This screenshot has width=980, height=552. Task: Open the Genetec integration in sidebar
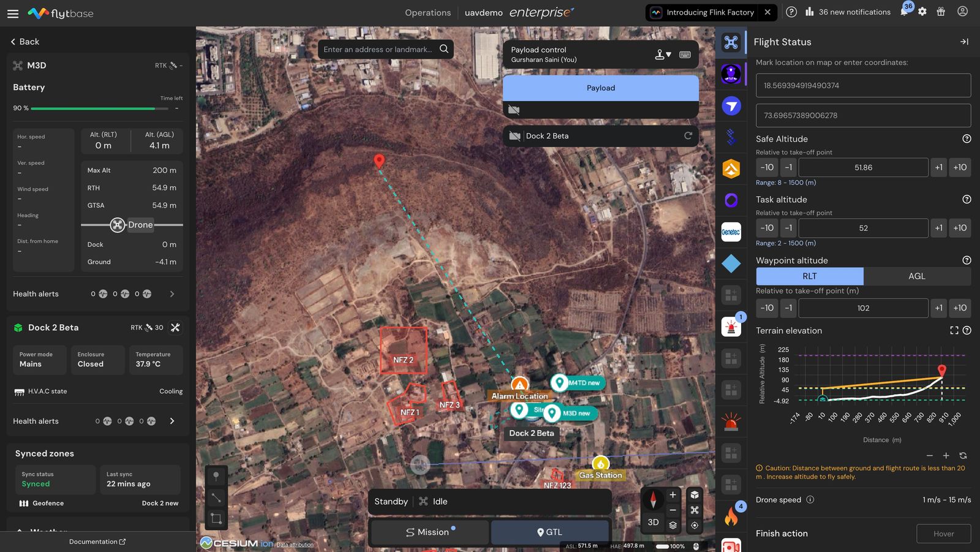[x=731, y=232]
